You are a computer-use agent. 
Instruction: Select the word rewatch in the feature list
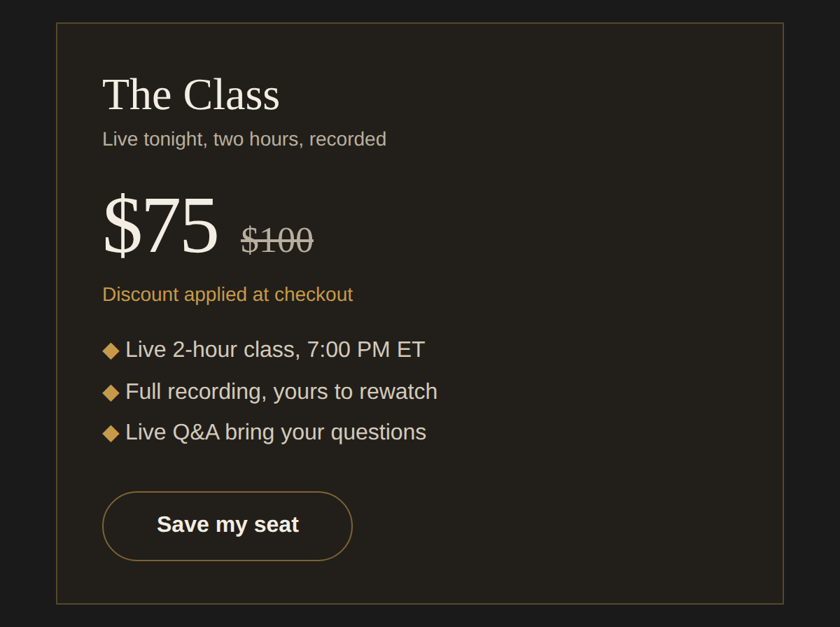(x=398, y=391)
